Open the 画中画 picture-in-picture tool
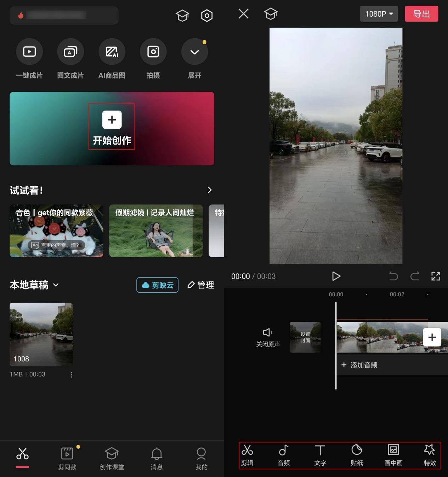The height and width of the screenshot is (477, 448). point(393,455)
